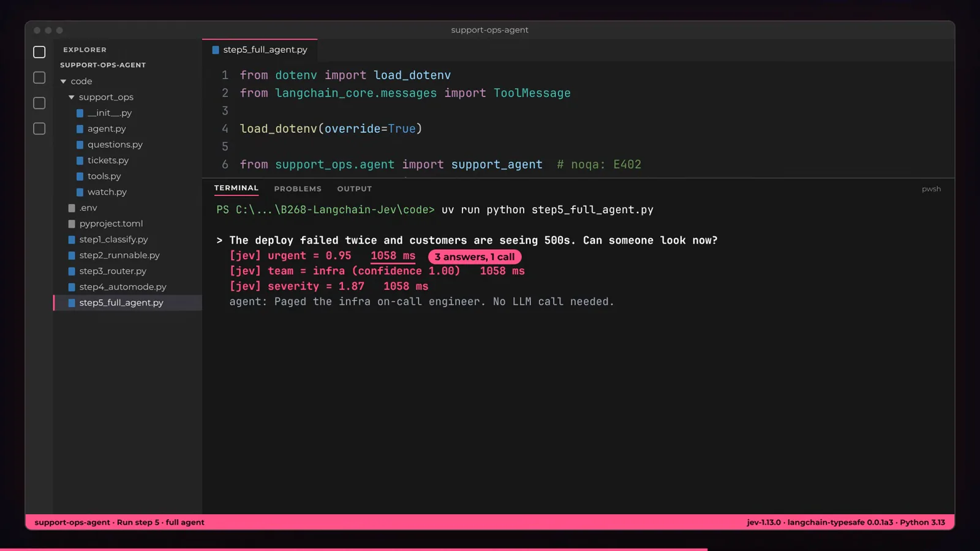
Task: Click the first activity bar icon
Action: (39, 52)
